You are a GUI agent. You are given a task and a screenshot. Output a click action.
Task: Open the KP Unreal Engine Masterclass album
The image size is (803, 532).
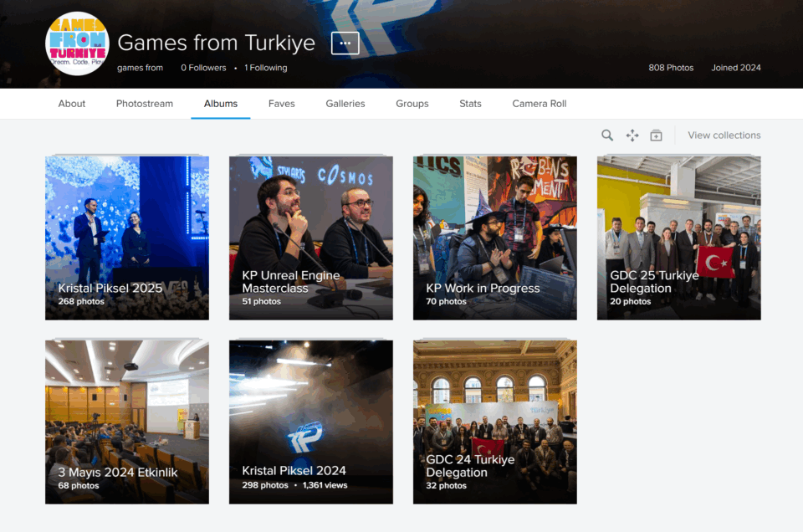311,238
